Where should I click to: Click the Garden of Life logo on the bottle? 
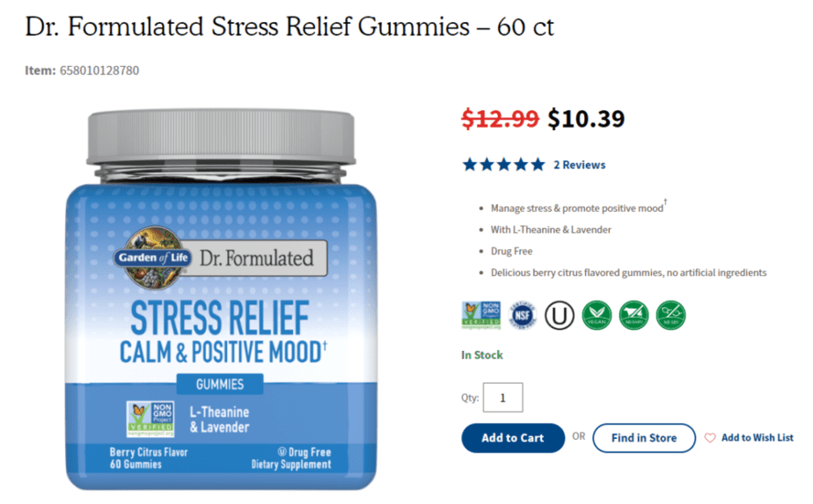tap(152, 258)
